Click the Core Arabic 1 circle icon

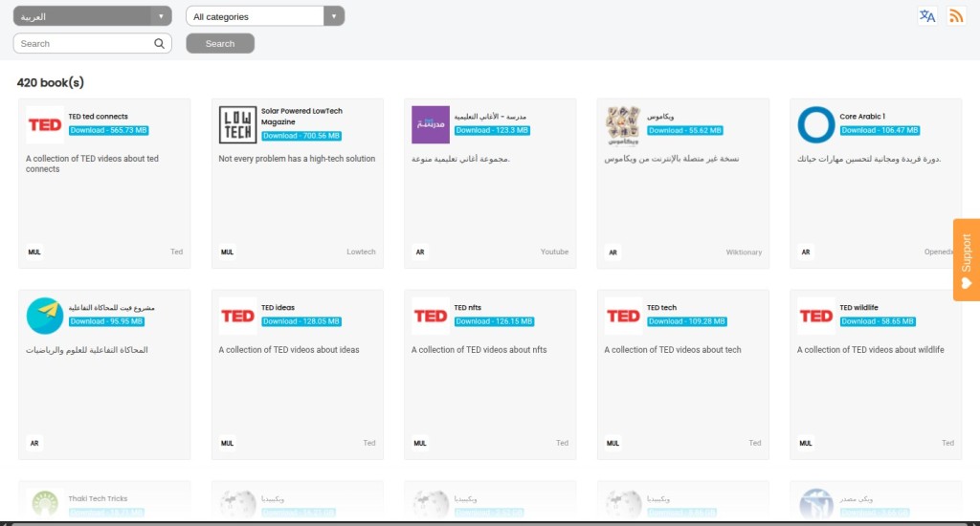(x=816, y=124)
